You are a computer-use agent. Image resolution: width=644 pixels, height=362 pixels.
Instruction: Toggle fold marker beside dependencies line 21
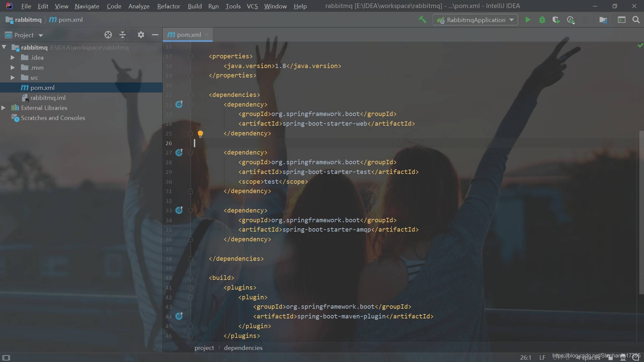[x=191, y=95]
